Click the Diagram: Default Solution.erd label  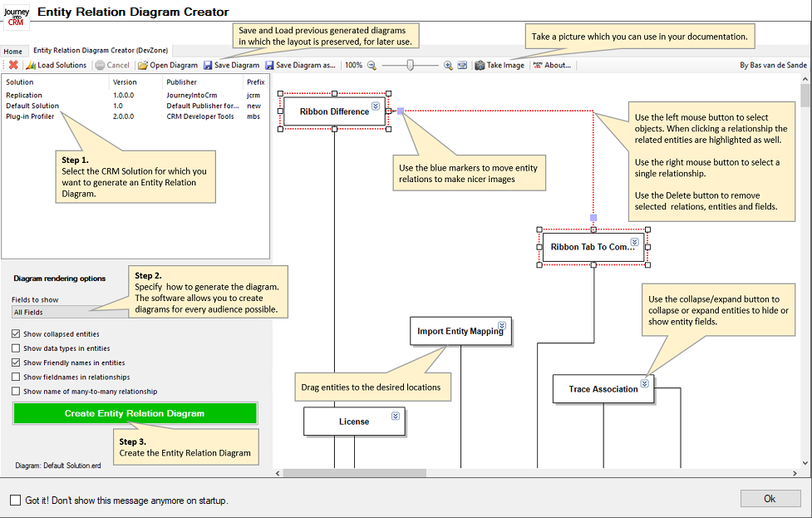58,466
